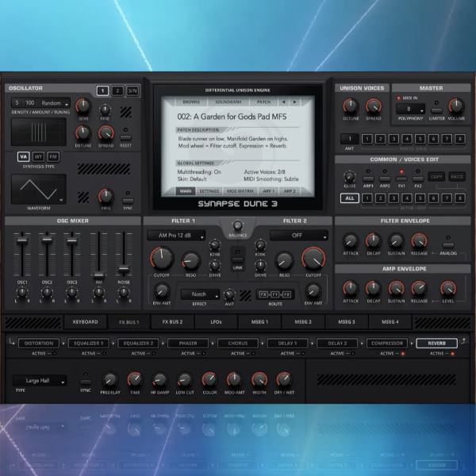
Task: Click the Amp Envelope Level knob
Action: [x=448, y=289]
